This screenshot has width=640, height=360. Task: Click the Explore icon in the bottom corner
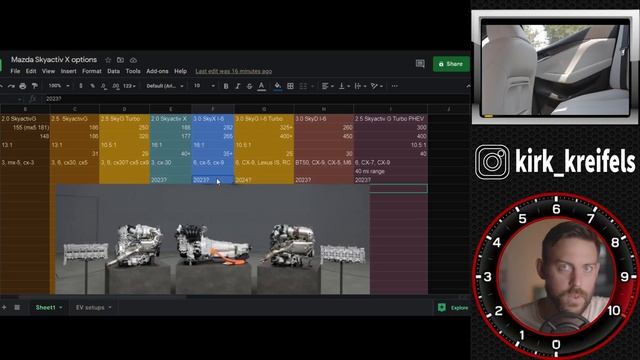point(442,307)
